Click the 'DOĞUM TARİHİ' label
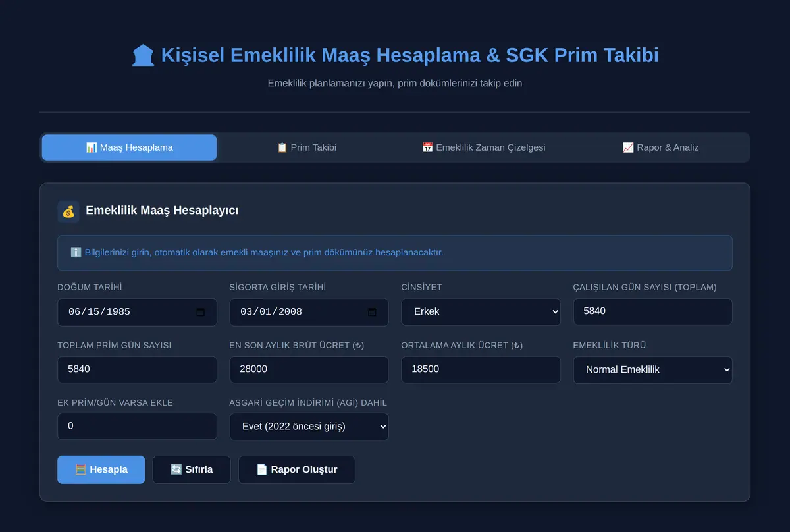Viewport: 790px width, 532px height. [x=90, y=288]
